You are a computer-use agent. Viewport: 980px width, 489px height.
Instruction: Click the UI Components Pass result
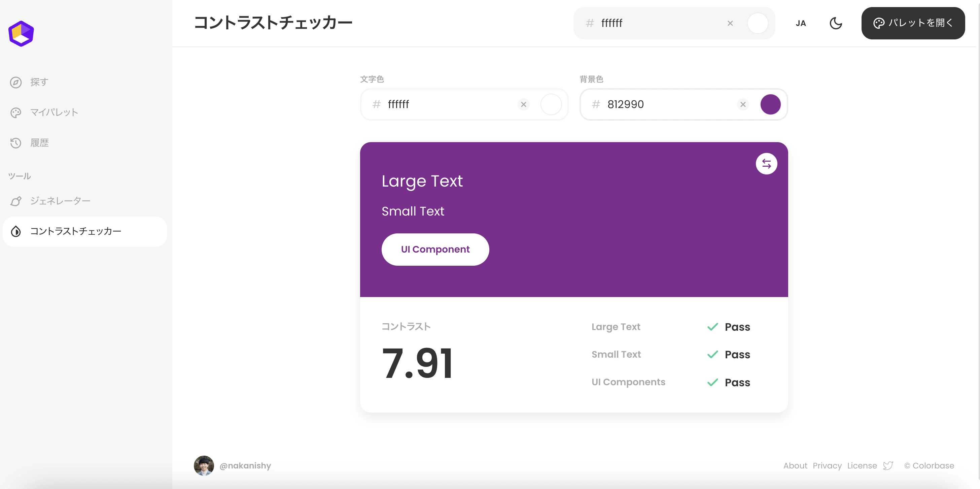tap(728, 382)
